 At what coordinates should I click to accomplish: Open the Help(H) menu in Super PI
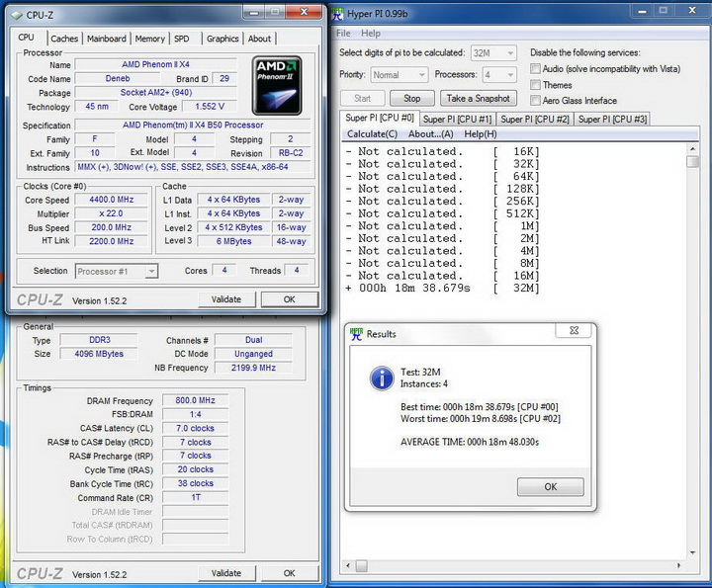point(481,134)
